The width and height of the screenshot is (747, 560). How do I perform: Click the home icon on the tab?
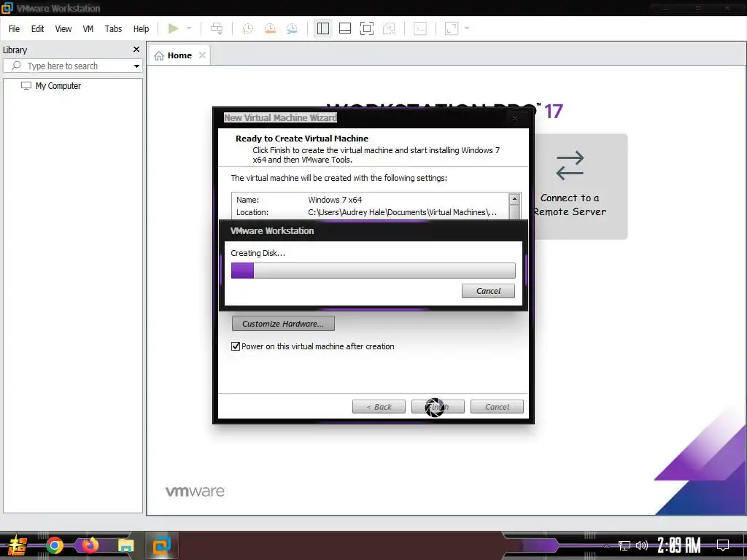click(x=159, y=55)
